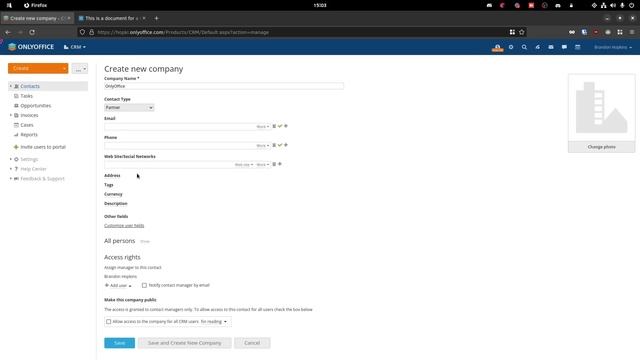Open the 'for reading' access level dropdown
This screenshot has width=640, height=360.
[213, 322]
